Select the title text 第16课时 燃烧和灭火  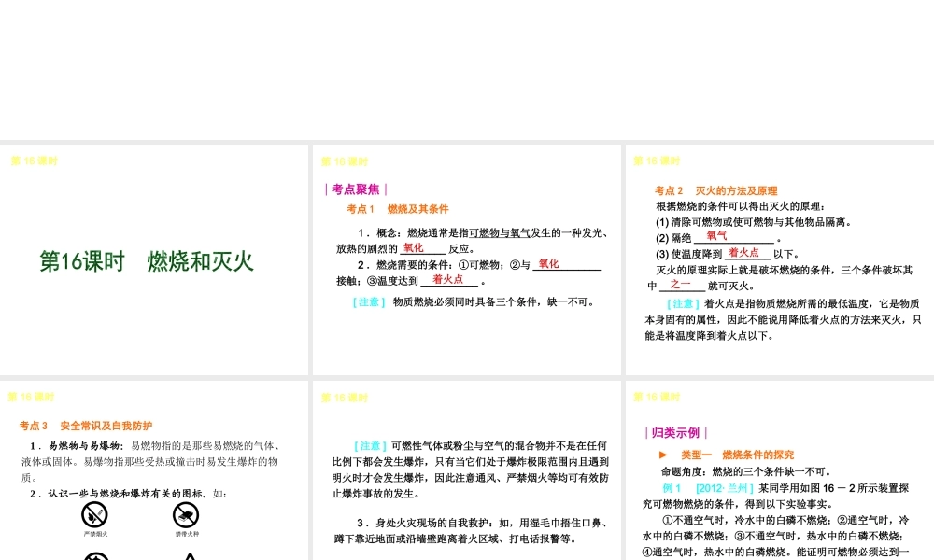147,261
